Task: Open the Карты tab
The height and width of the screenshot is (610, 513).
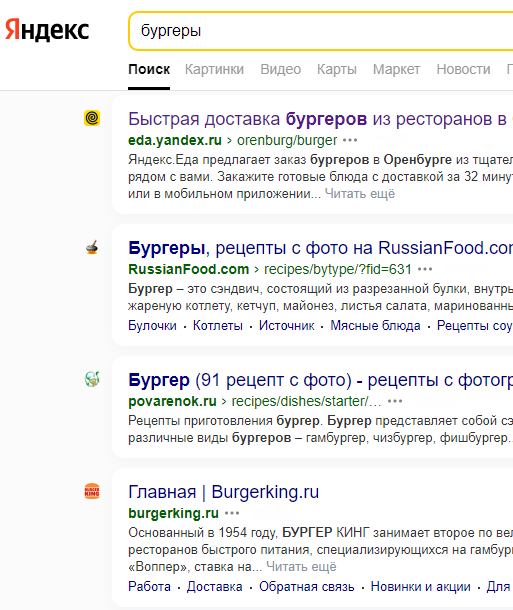Action: point(337,69)
